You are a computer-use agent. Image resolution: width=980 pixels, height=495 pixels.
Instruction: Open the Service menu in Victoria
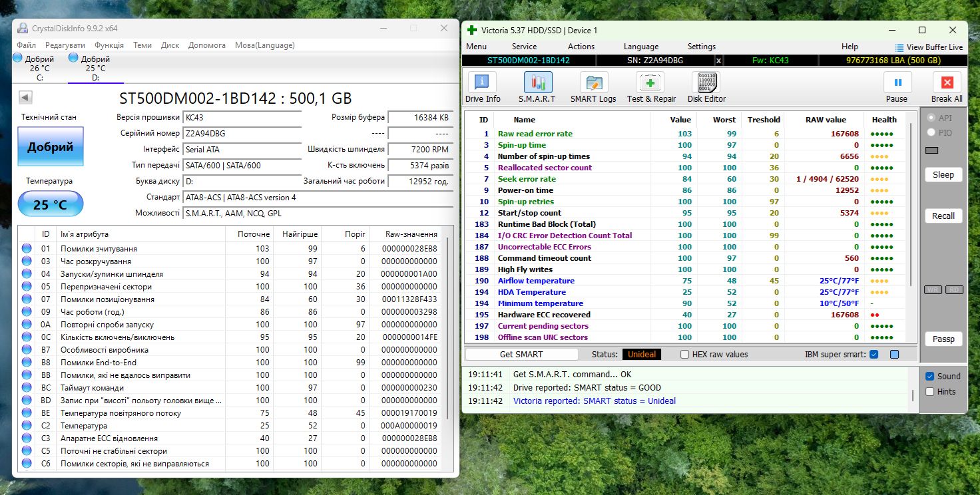(524, 47)
